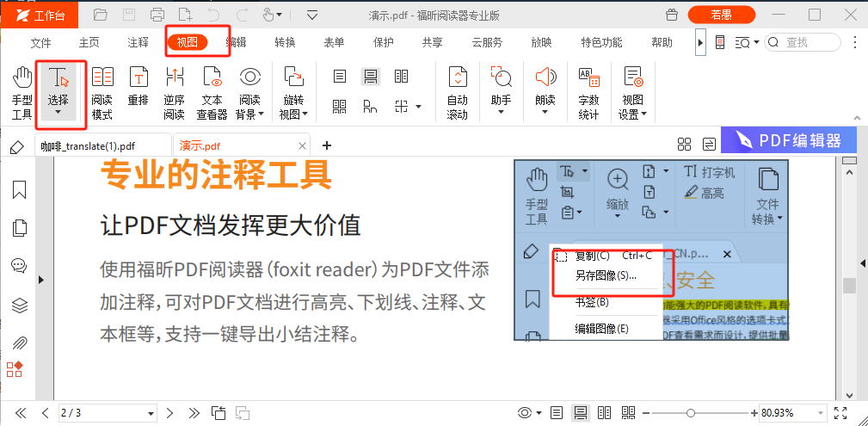868x426 pixels.
Task: Close the 演示.pdf tab
Action: click(302, 146)
